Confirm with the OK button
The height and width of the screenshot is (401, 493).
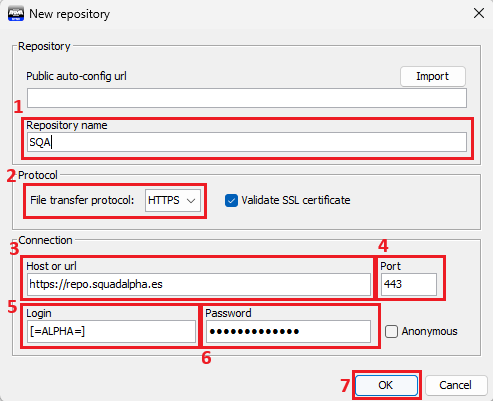(x=386, y=385)
